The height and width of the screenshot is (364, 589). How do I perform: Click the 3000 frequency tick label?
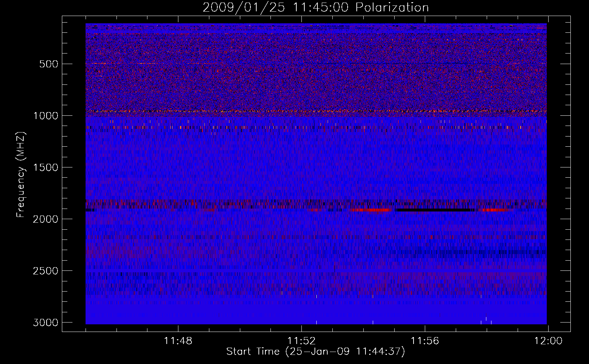[46, 323]
